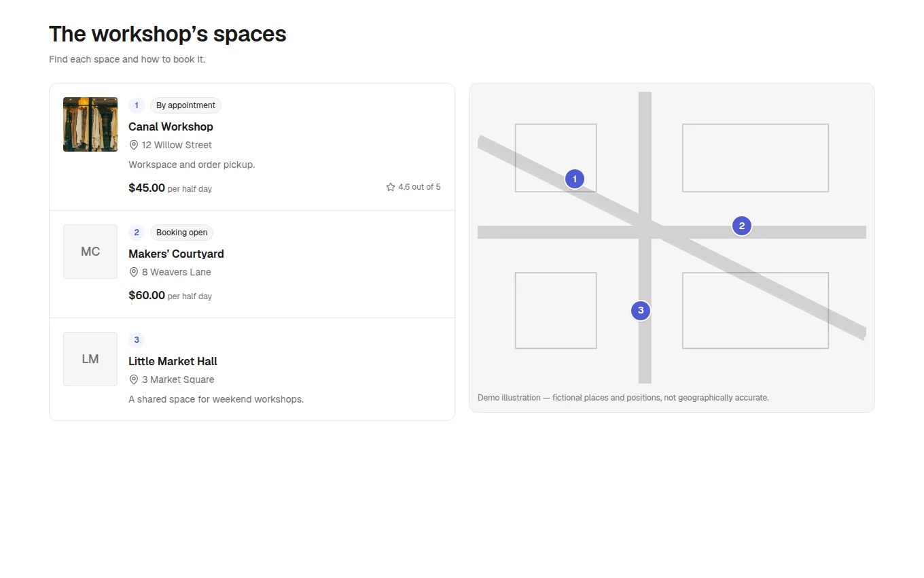Select the 8 Weavers Lane address
The width and height of the screenshot is (924, 578).
[177, 272]
